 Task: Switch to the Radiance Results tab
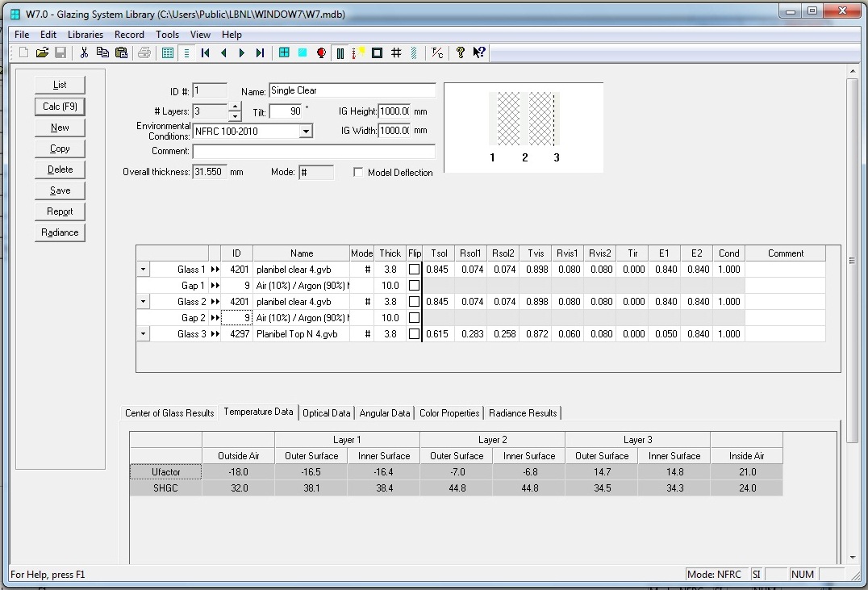click(523, 412)
